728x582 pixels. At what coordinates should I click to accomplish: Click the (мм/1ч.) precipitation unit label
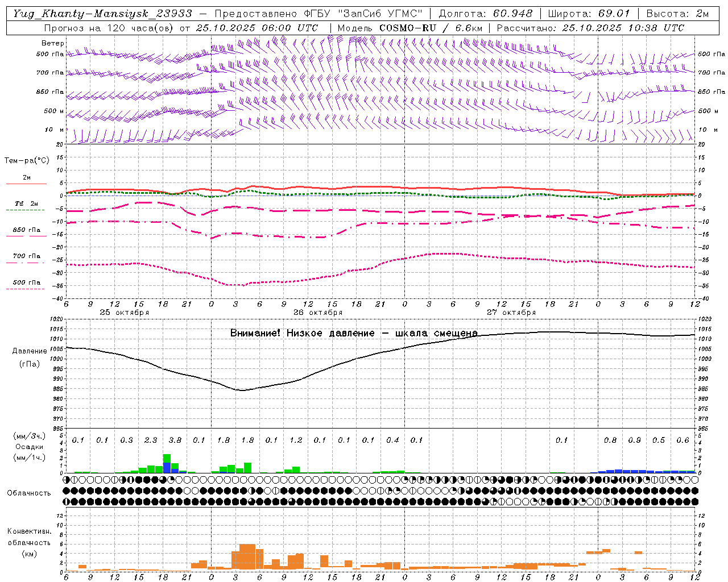[30, 458]
